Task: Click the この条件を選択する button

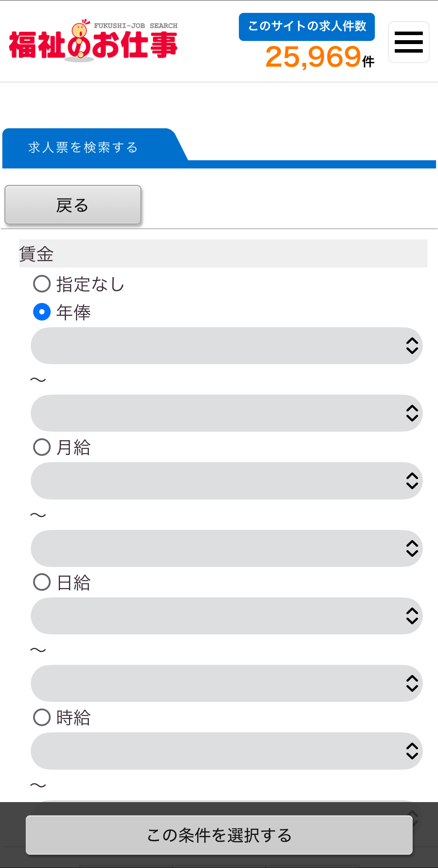Action: (219, 835)
